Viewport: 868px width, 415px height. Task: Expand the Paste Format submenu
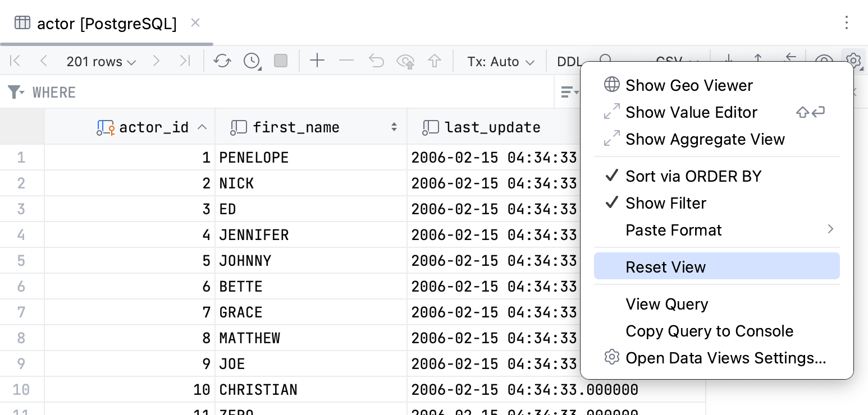tap(673, 230)
